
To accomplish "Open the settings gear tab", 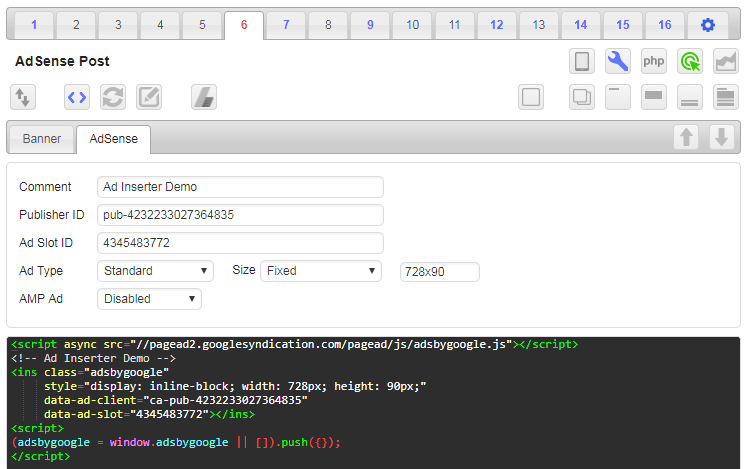I will [707, 25].
